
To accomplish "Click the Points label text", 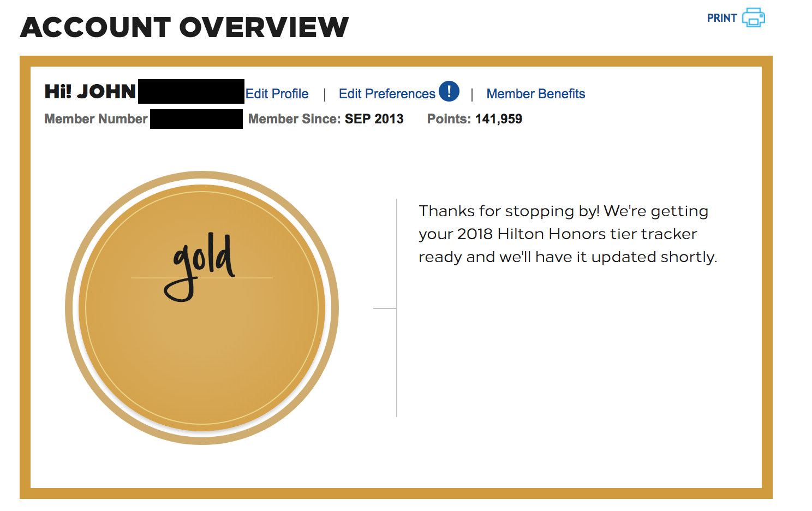I will pyautogui.click(x=449, y=119).
